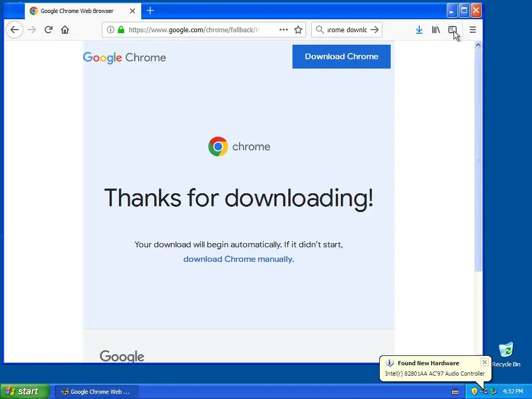Viewport: 532px width, 399px height.
Task: Click the tab's Chrome favicon
Action: coord(34,11)
